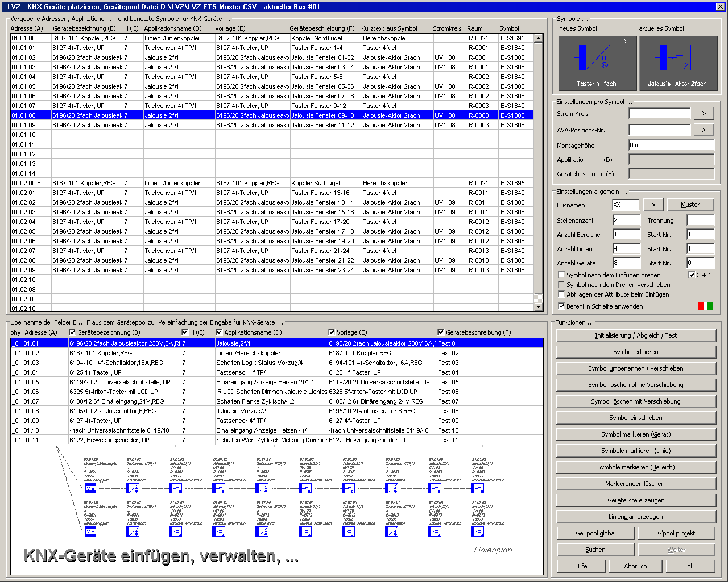Click the Stellenanzahl field
Viewport: 728px width, 582px height.
tap(626, 220)
